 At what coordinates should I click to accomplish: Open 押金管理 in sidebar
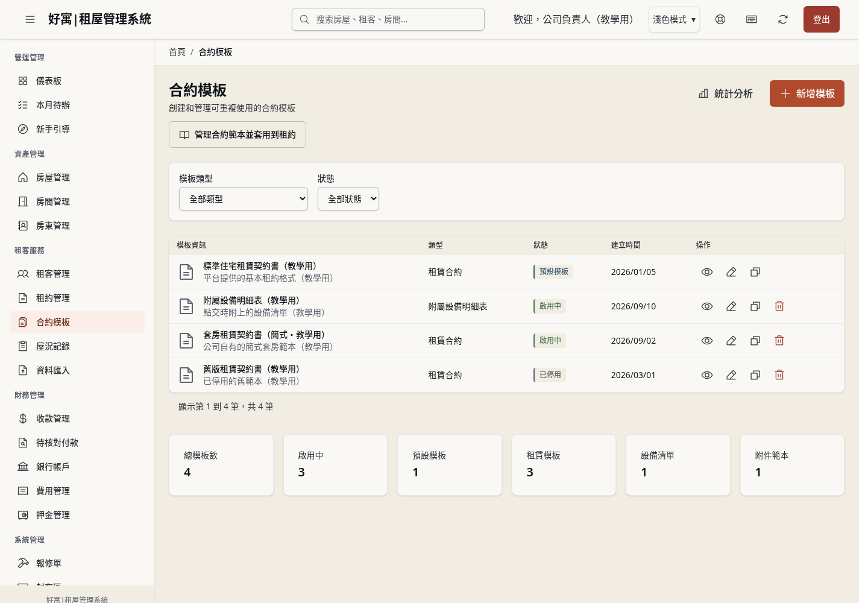77,515
